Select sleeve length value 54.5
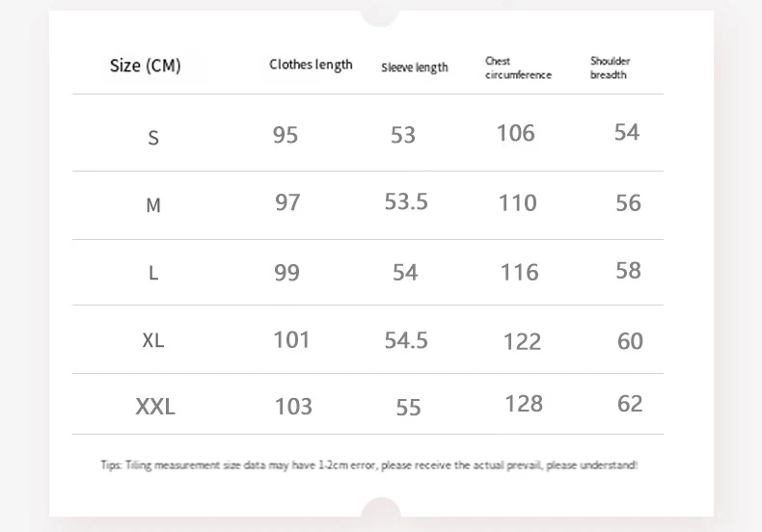This screenshot has height=532, width=762. coord(406,340)
